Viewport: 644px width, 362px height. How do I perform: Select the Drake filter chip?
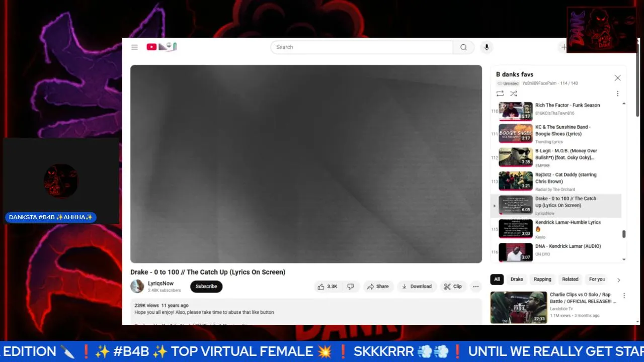point(517,280)
